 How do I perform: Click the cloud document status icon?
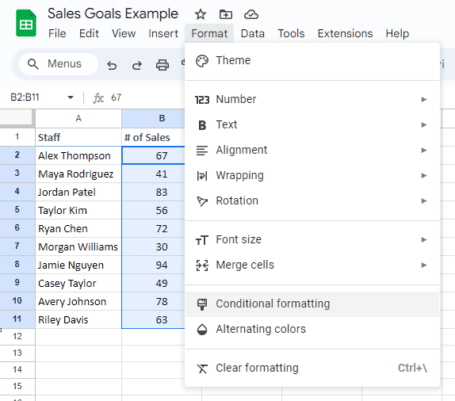coord(251,14)
